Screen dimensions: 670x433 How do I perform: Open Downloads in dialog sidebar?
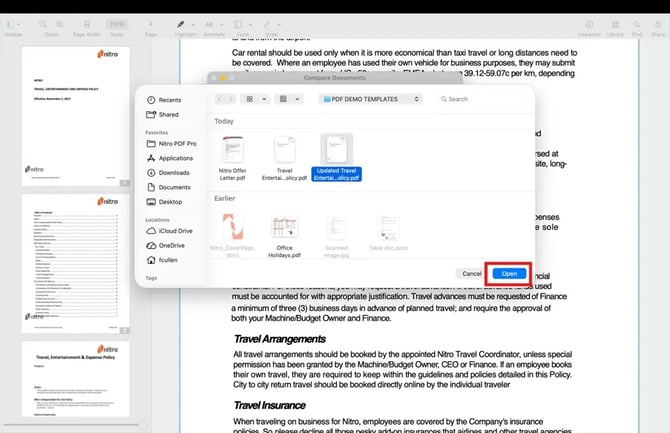[168, 173]
